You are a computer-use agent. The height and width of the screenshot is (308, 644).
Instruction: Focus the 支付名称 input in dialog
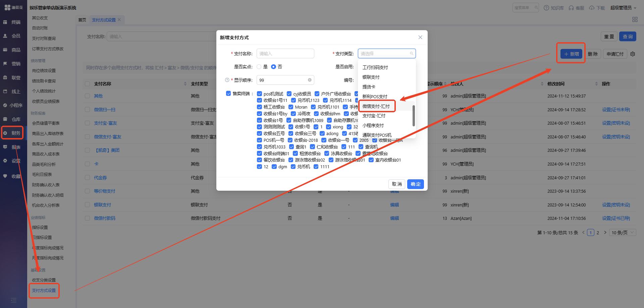pos(285,54)
